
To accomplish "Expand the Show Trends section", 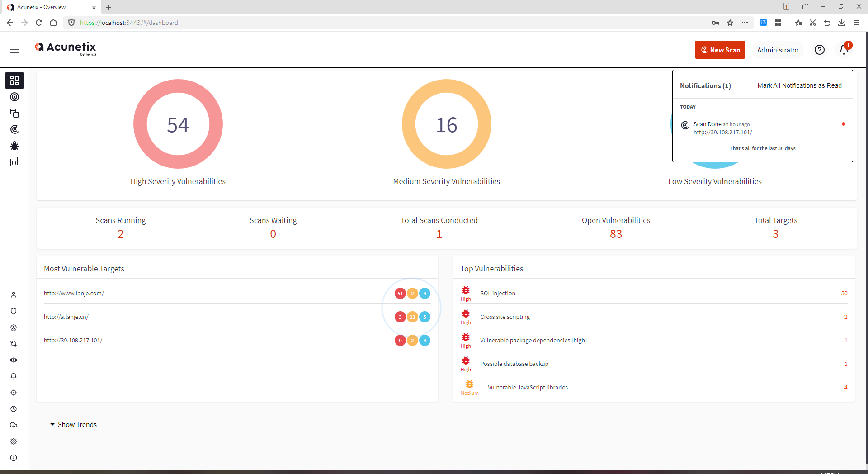I will coord(73,424).
